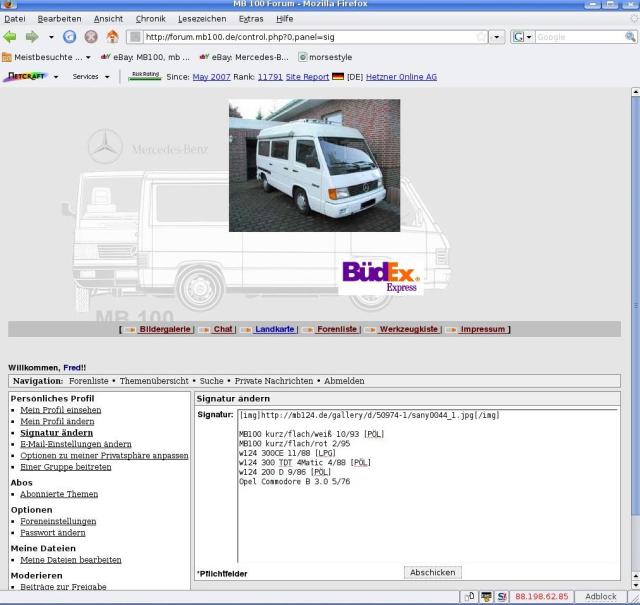This screenshot has height=605, width=640.
Task: Open the Netcraft Site Report link
Action: pyautogui.click(x=307, y=77)
